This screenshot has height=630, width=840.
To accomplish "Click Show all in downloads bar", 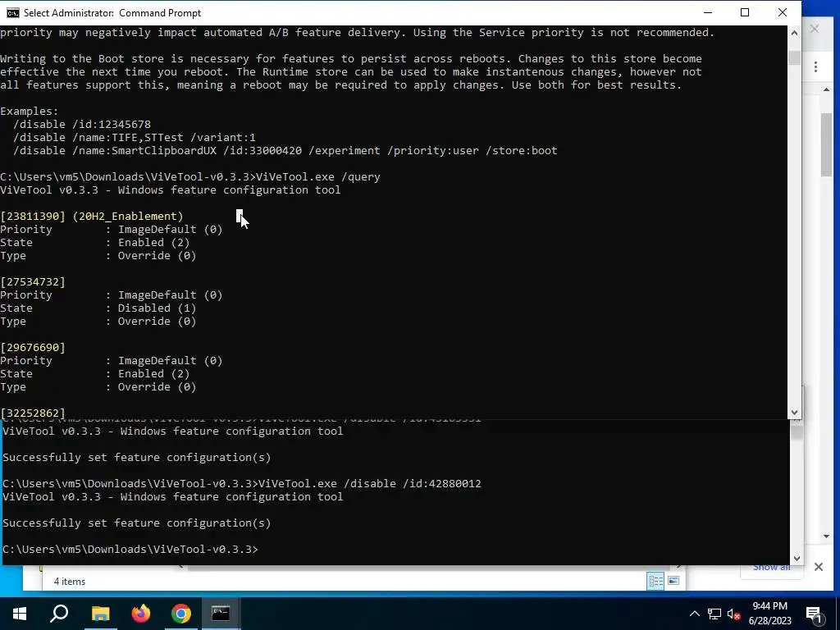I will point(771,567).
